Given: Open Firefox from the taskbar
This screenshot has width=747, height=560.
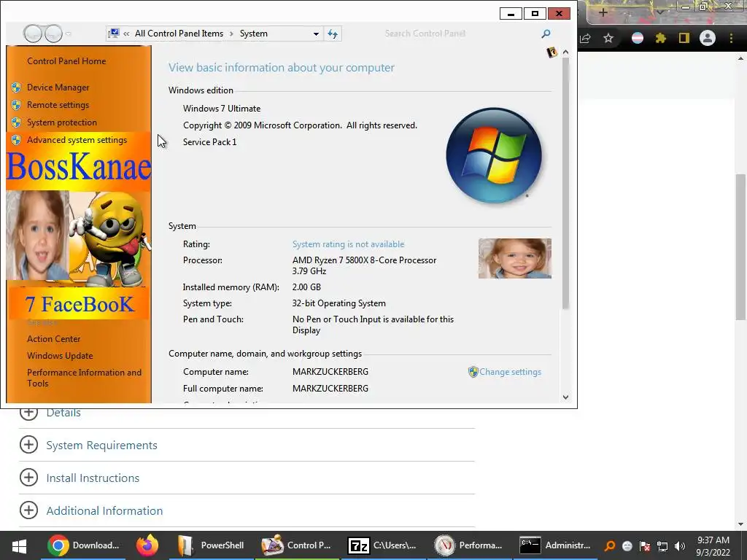Looking at the screenshot, I should click(x=147, y=545).
